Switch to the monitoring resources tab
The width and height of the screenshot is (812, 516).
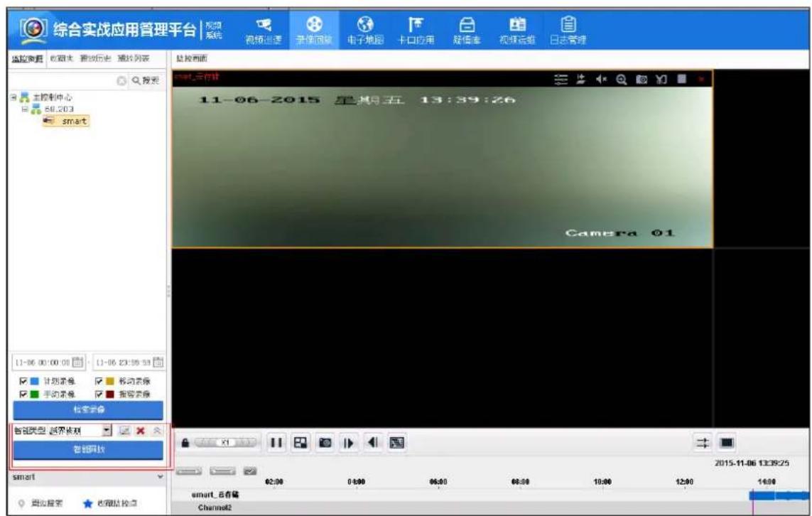pyautogui.click(x=28, y=58)
